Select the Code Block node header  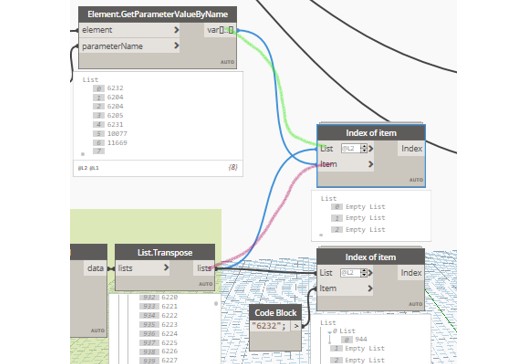tap(275, 313)
